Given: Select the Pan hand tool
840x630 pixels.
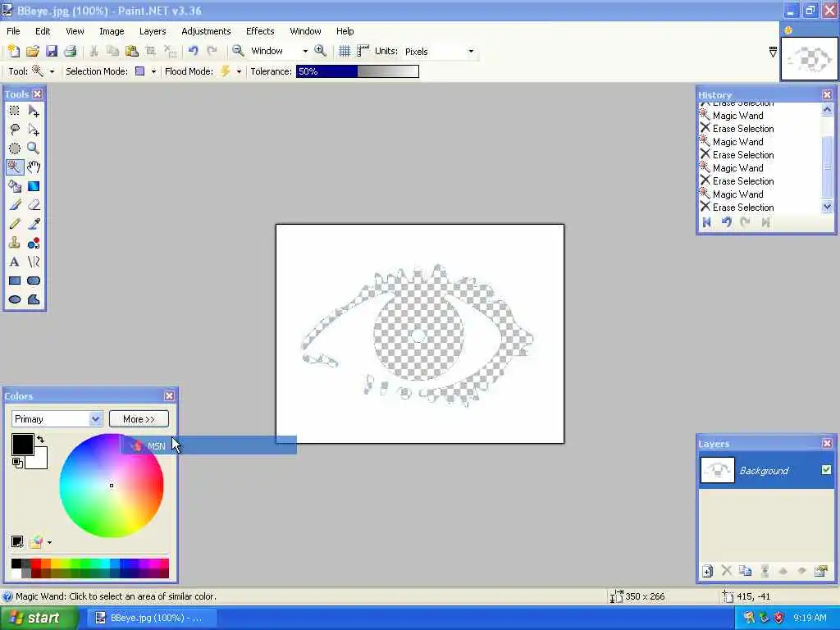Looking at the screenshot, I should tap(34, 167).
